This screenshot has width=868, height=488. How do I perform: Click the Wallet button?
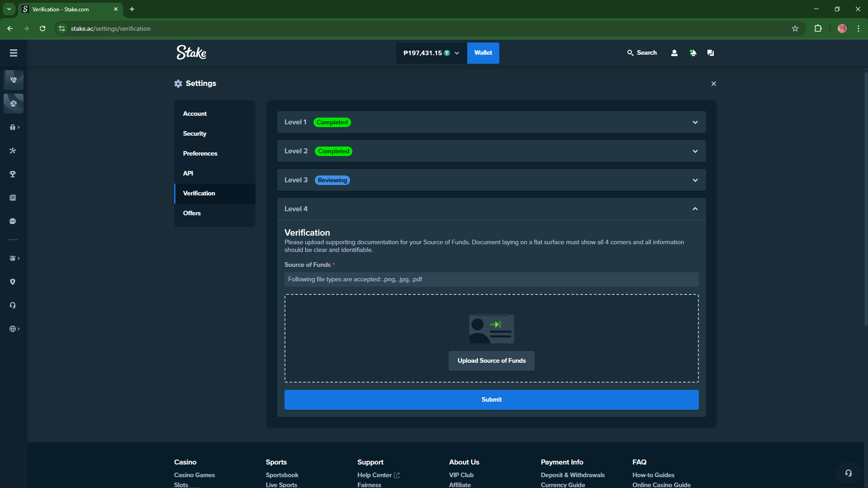pyautogui.click(x=483, y=53)
